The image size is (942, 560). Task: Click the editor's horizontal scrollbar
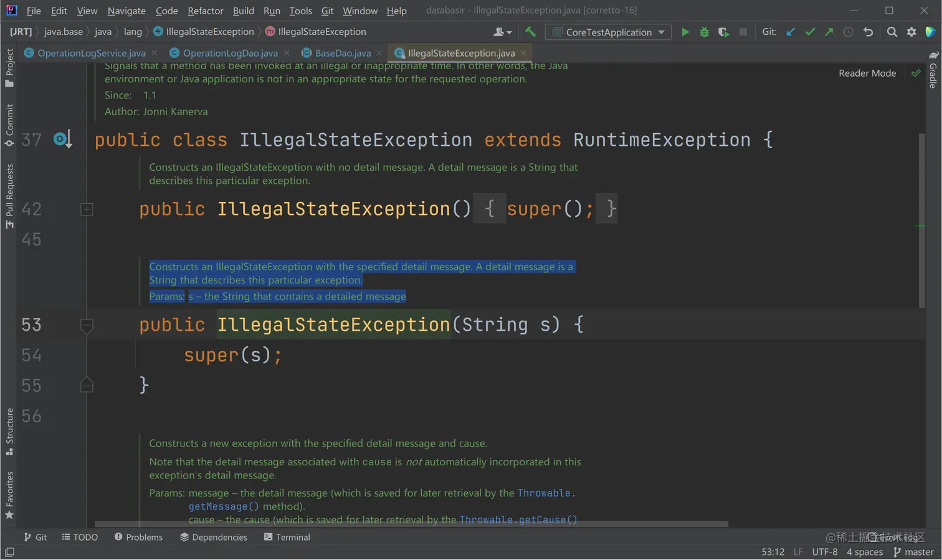pyautogui.click(x=411, y=524)
